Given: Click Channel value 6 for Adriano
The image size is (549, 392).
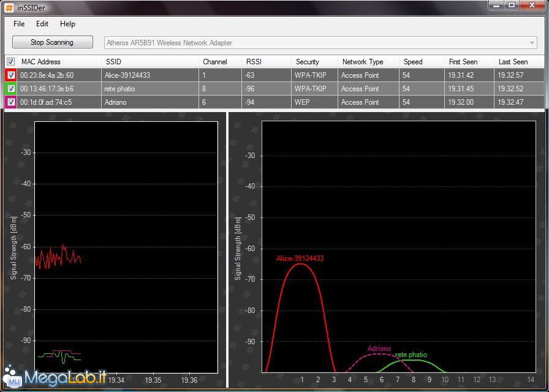Looking at the screenshot, I should [x=204, y=102].
